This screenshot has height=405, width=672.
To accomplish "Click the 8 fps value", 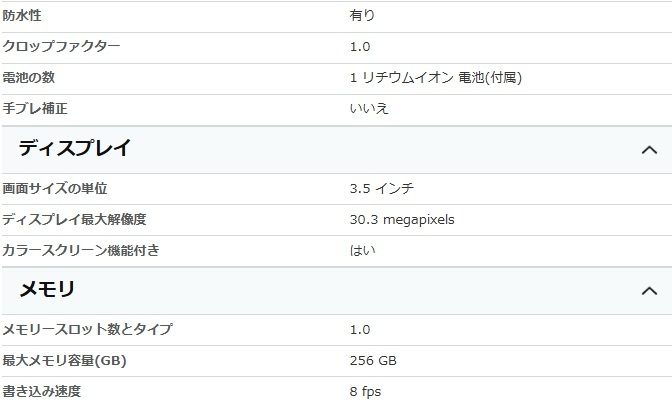I will pos(365,392).
